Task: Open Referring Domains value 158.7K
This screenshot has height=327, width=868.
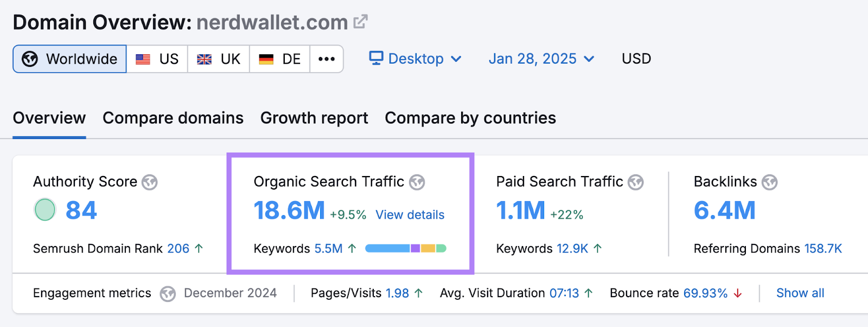Action: pyautogui.click(x=823, y=248)
